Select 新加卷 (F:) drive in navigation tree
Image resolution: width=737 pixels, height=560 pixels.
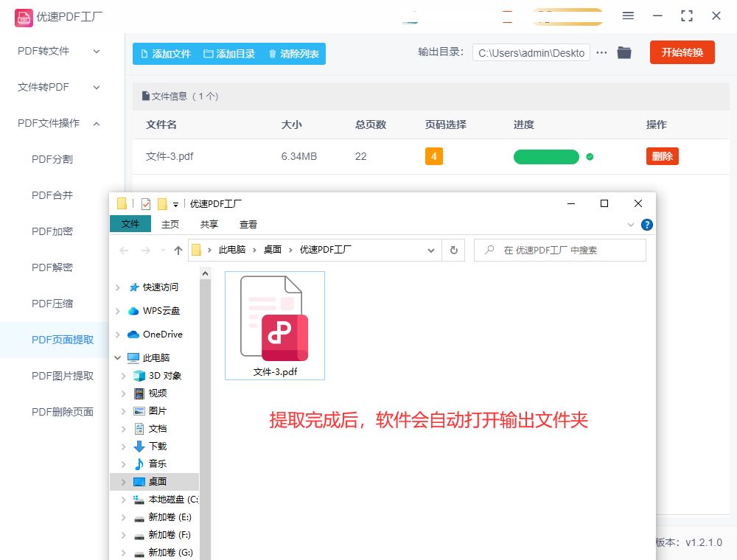pyautogui.click(x=170, y=535)
